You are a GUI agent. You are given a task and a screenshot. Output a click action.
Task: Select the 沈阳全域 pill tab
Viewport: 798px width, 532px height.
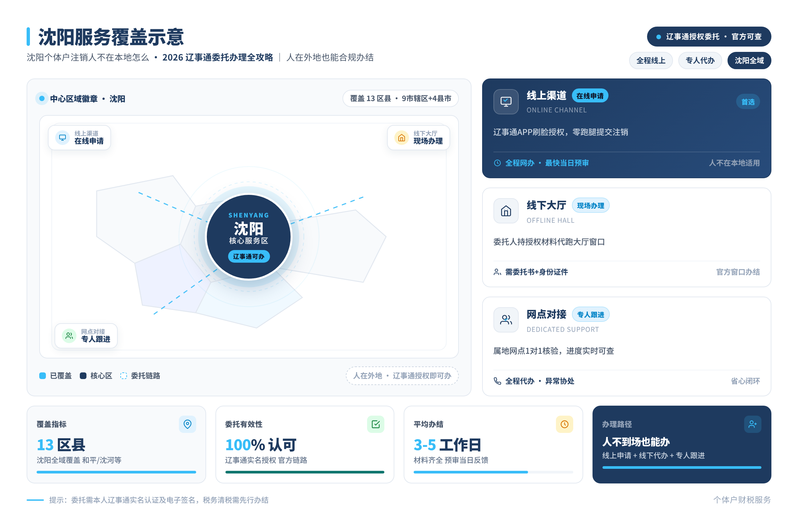749,61
